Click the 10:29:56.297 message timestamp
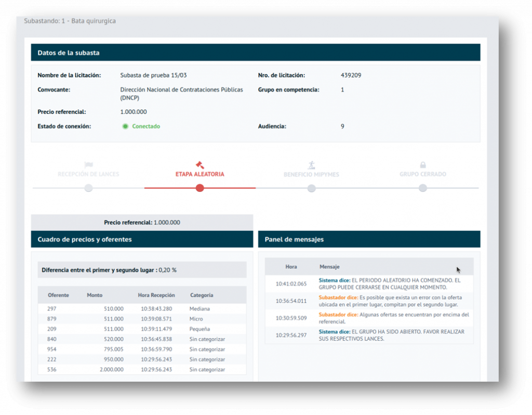This screenshot has width=532, height=415. point(291,335)
